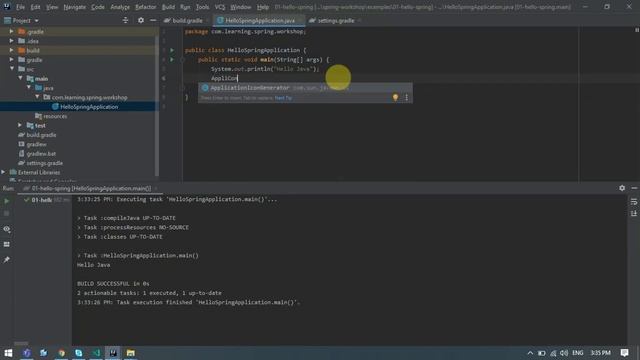Open build.gradle in project tree

pyautogui.click(x=37, y=135)
